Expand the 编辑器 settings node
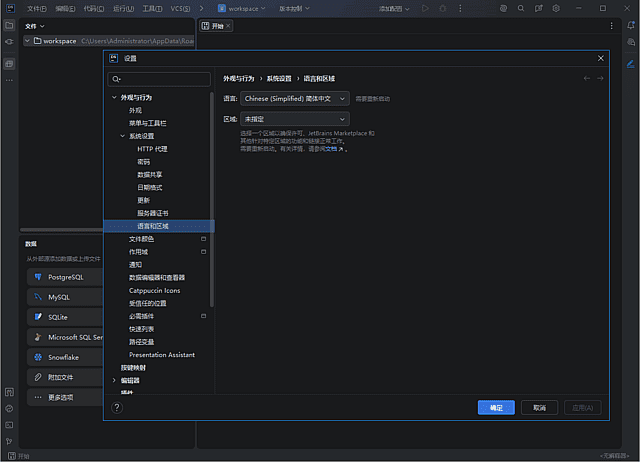This screenshot has width=640, height=462. (114, 380)
